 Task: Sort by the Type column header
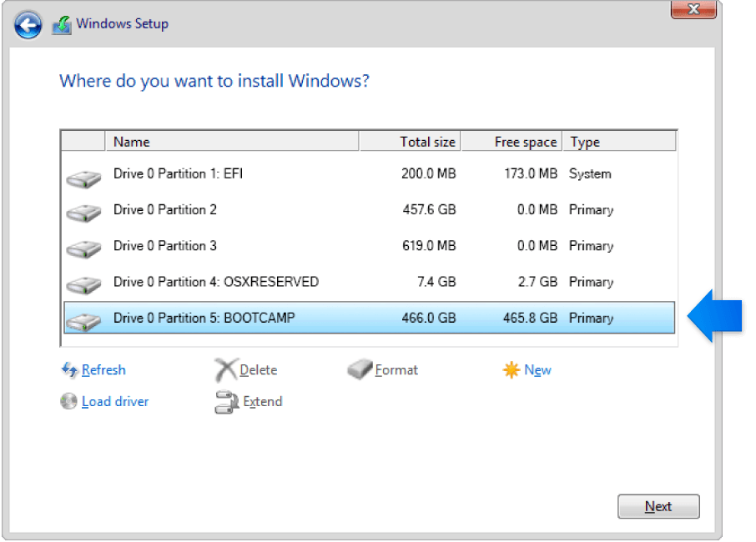coord(619,142)
